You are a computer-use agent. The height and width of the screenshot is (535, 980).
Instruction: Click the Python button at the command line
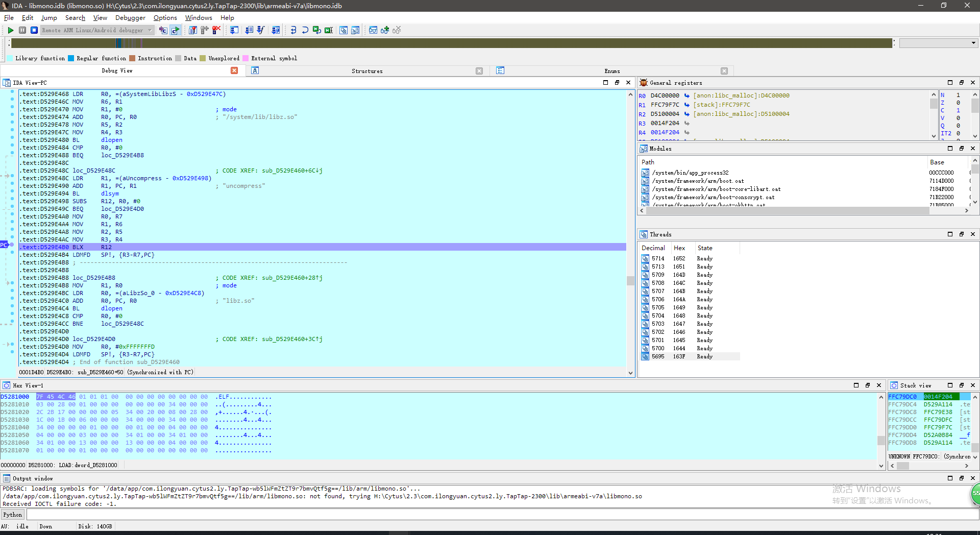pos(13,515)
